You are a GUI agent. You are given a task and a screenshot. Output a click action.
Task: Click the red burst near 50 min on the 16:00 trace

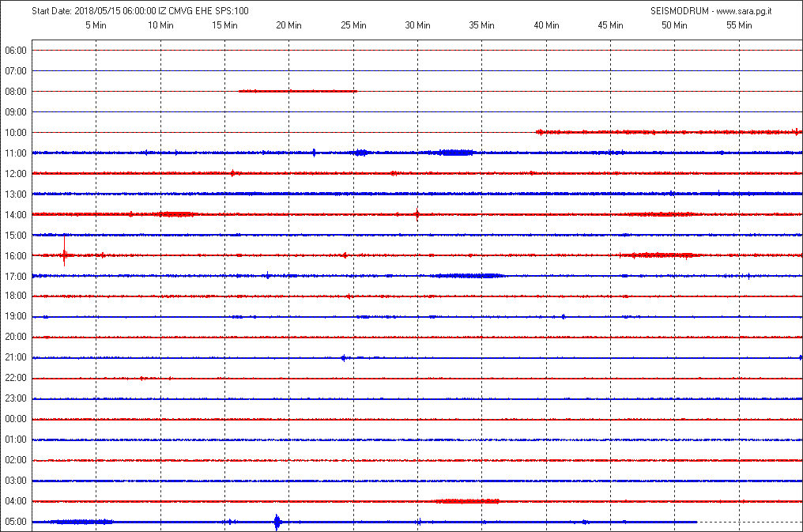[x=661, y=255]
